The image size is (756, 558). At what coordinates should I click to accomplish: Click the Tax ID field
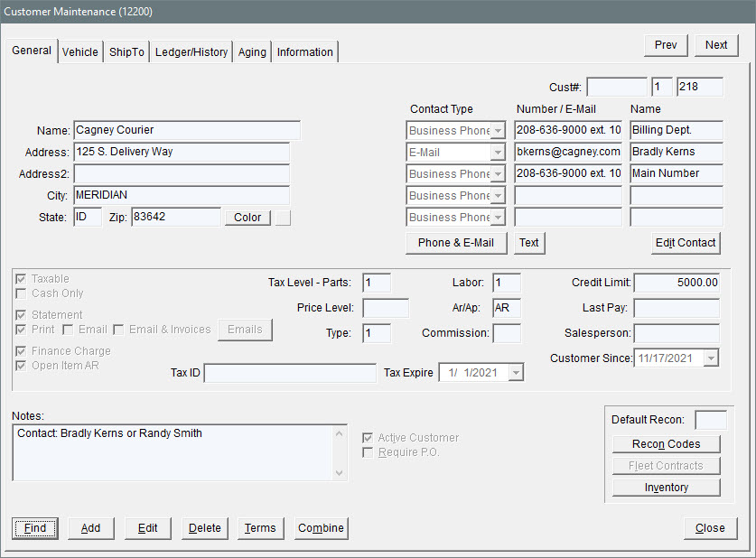290,373
